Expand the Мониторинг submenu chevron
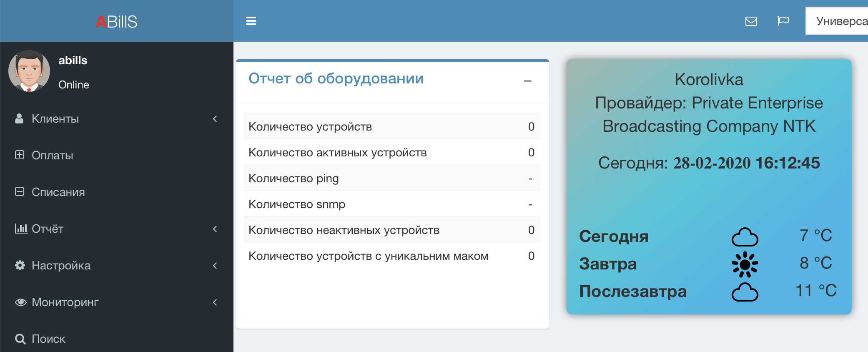This screenshot has width=868, height=352. 215,302
